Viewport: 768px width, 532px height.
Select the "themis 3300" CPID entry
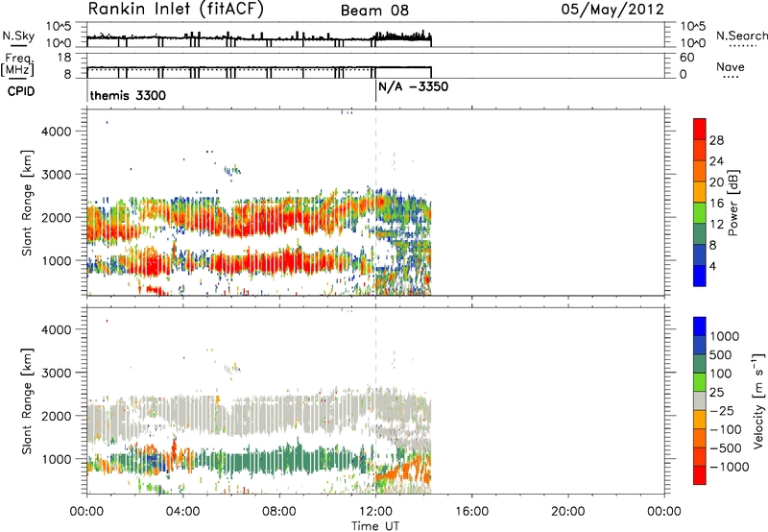(x=128, y=95)
